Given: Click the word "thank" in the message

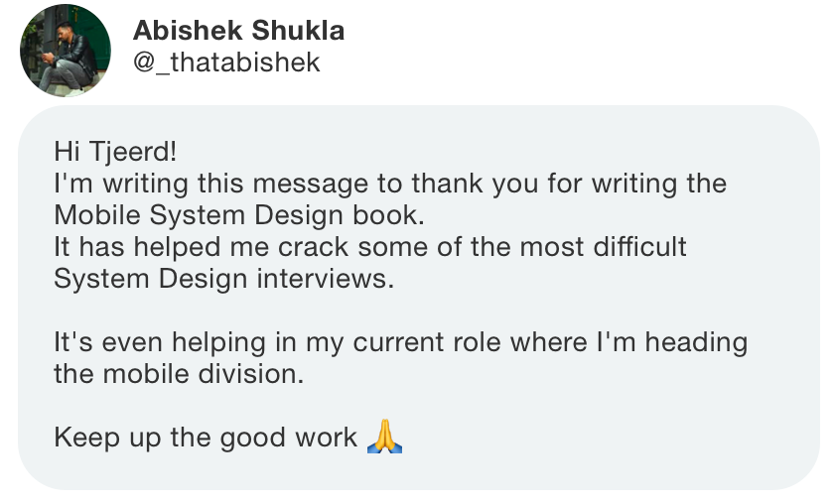Looking at the screenshot, I should coord(448,184).
